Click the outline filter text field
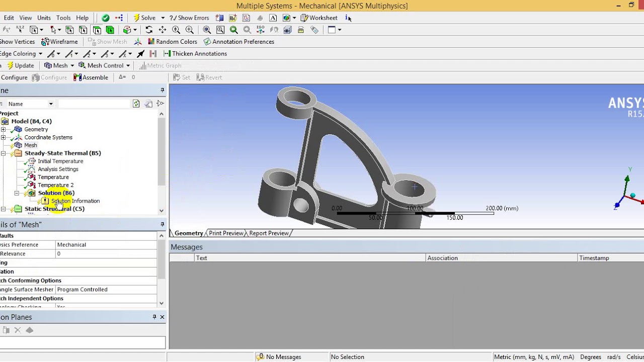The height and width of the screenshot is (362, 644). [94, 104]
